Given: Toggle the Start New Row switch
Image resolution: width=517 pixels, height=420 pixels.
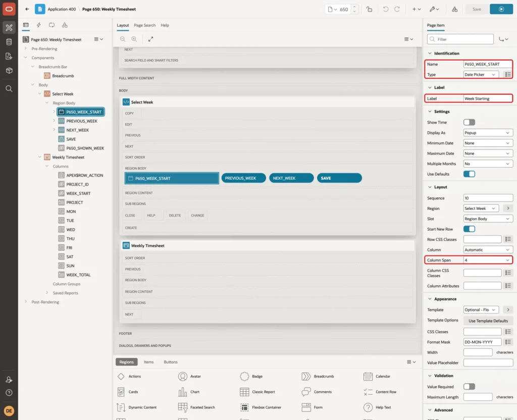Looking at the screenshot, I should point(469,229).
